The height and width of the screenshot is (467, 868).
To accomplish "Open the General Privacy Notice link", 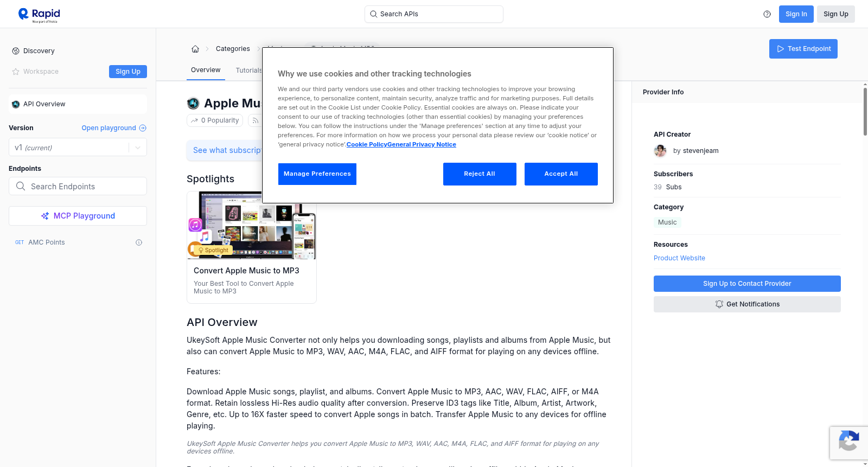I will tap(422, 144).
